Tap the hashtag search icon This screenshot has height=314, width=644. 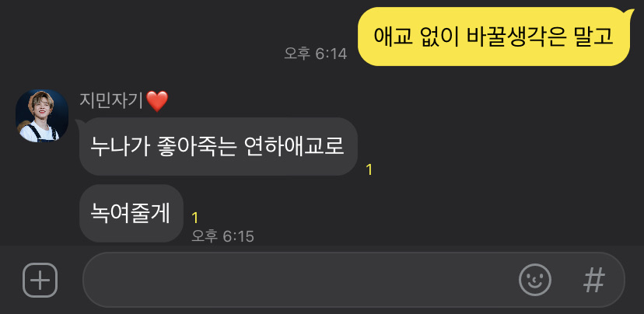(594, 280)
